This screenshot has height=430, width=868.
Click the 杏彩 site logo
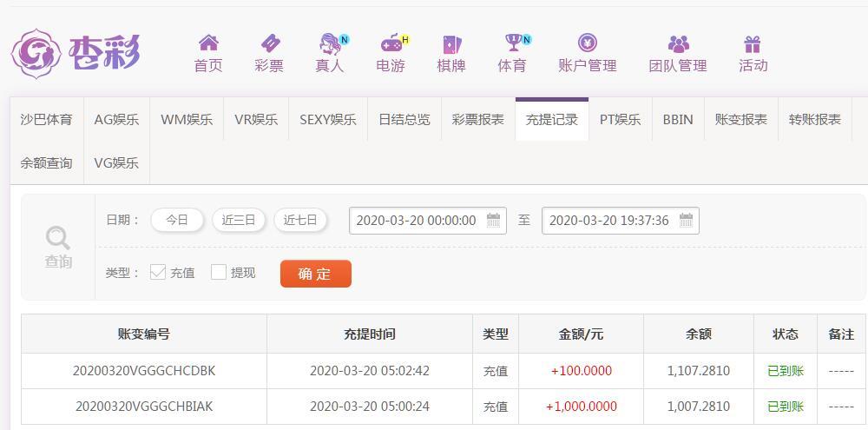coord(76,53)
